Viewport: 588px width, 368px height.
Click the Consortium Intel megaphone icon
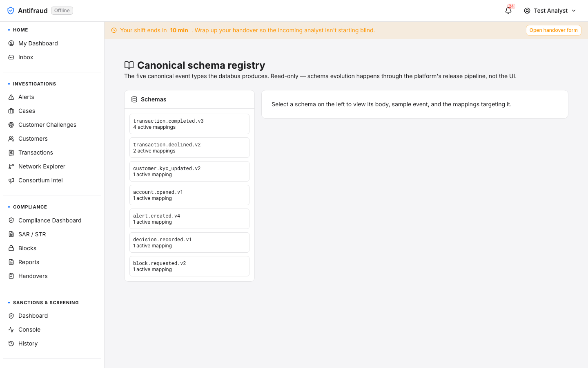click(x=11, y=180)
